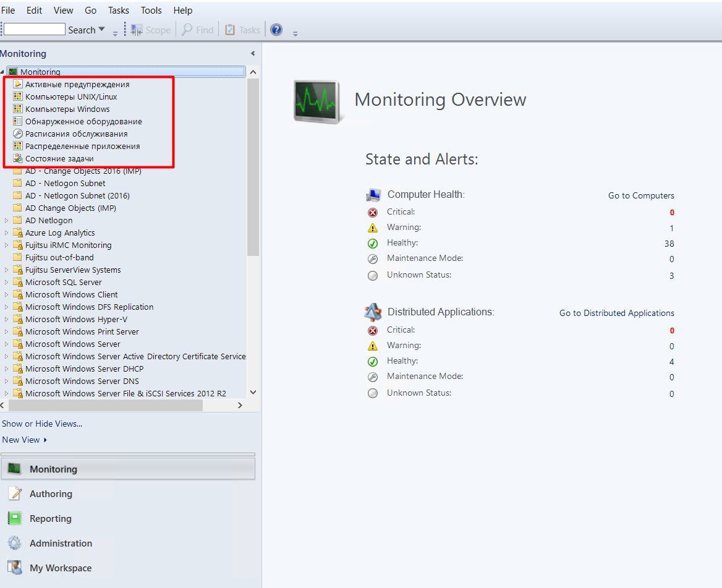Click the Обнаруженное оборудование view icon

[x=18, y=121]
